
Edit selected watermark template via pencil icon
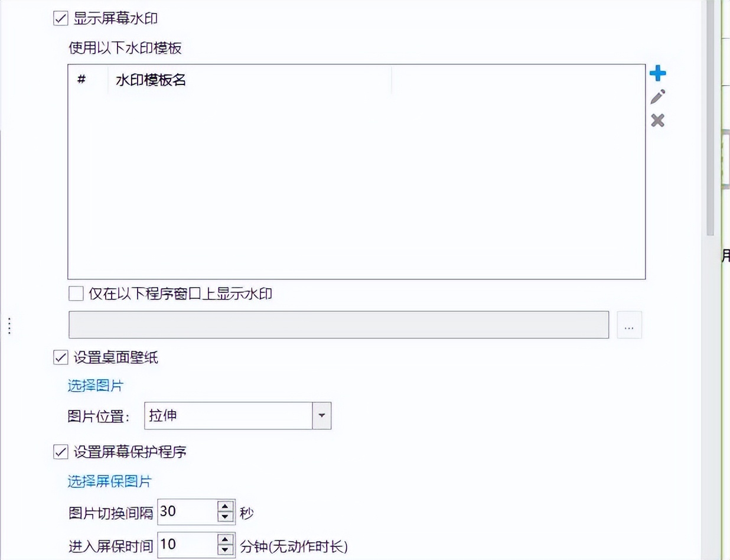click(657, 96)
